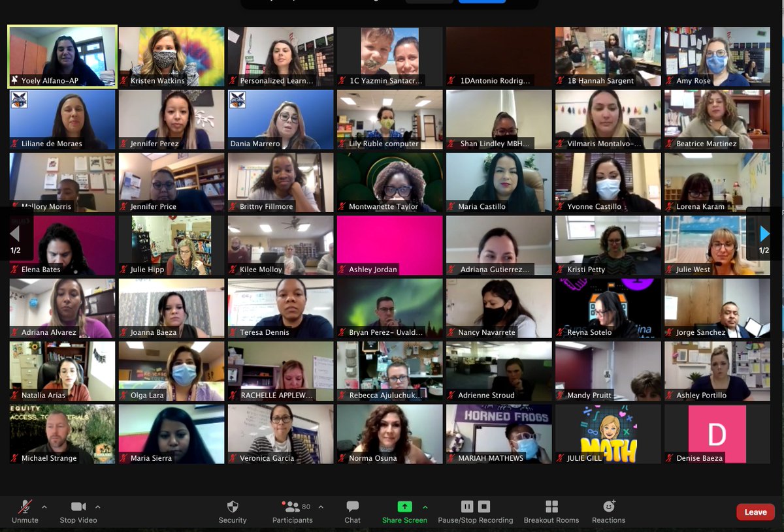
Task: Select Lily Ruble computer video tile
Action: pyautogui.click(x=389, y=119)
